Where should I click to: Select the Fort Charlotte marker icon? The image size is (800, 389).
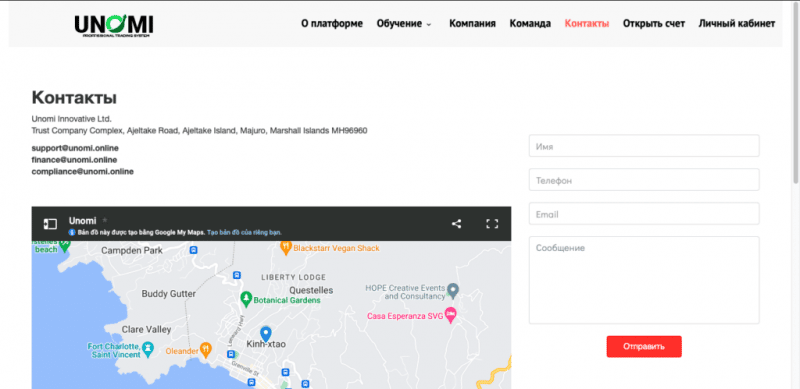[x=148, y=349]
